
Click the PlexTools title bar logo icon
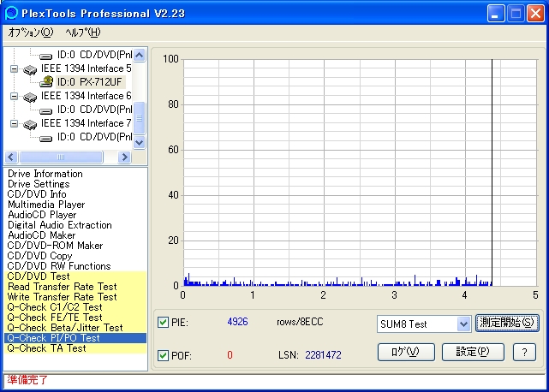coord(11,13)
